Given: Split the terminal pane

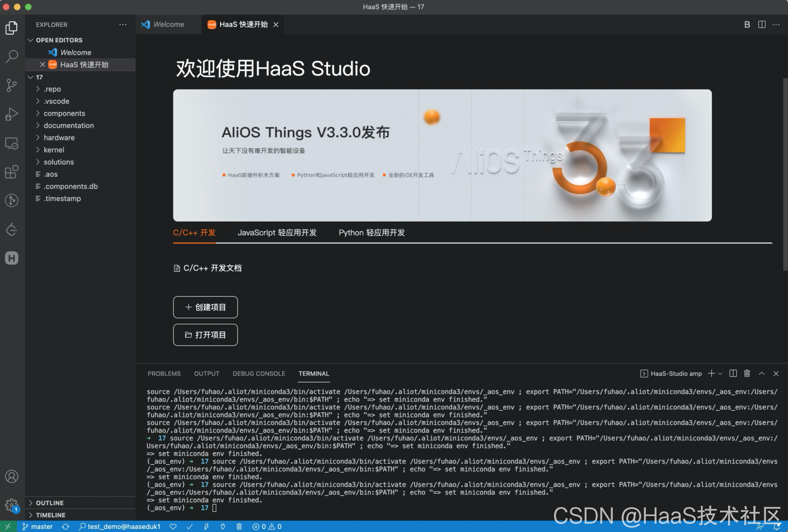Looking at the screenshot, I should pyautogui.click(x=733, y=374).
